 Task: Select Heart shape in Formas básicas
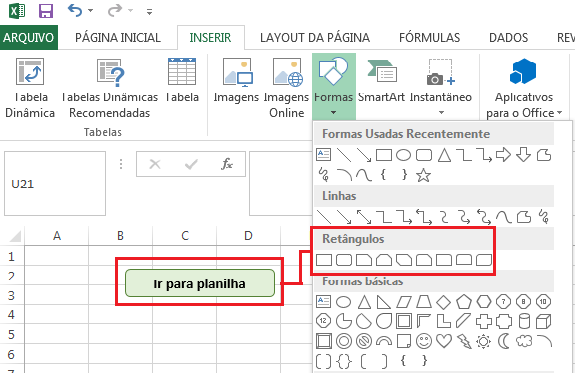point(444,341)
